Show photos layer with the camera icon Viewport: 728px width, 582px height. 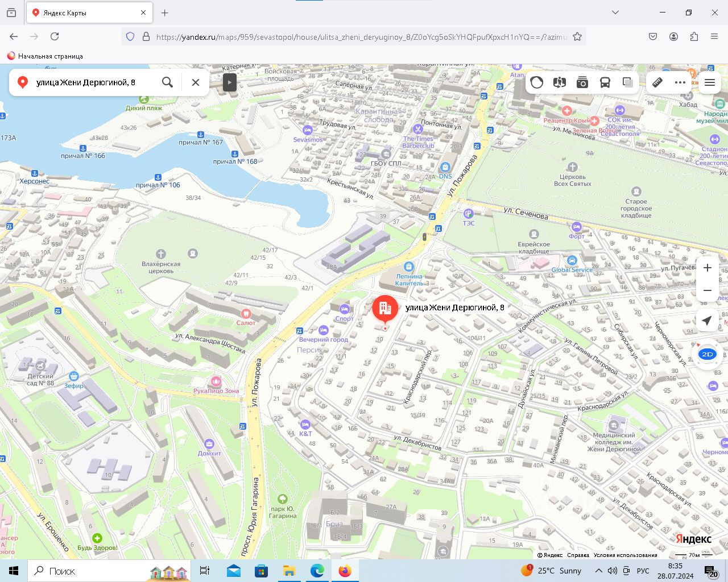[x=582, y=82]
